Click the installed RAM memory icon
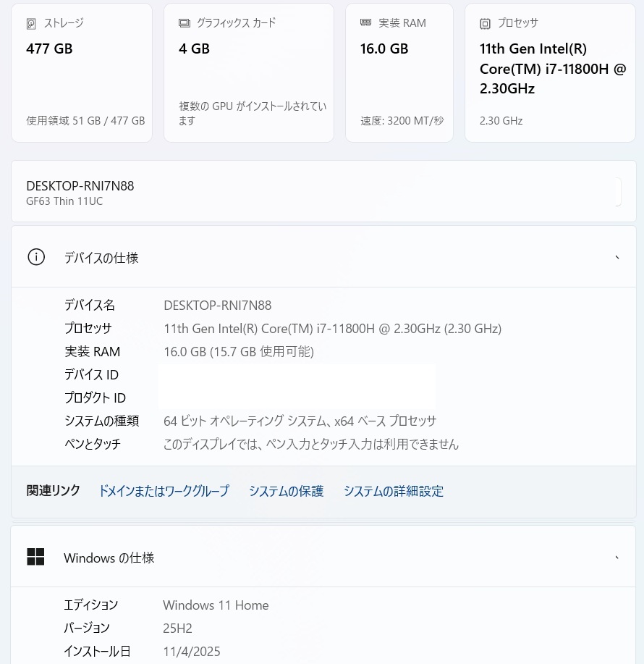Image resolution: width=644 pixels, height=664 pixels. click(366, 23)
